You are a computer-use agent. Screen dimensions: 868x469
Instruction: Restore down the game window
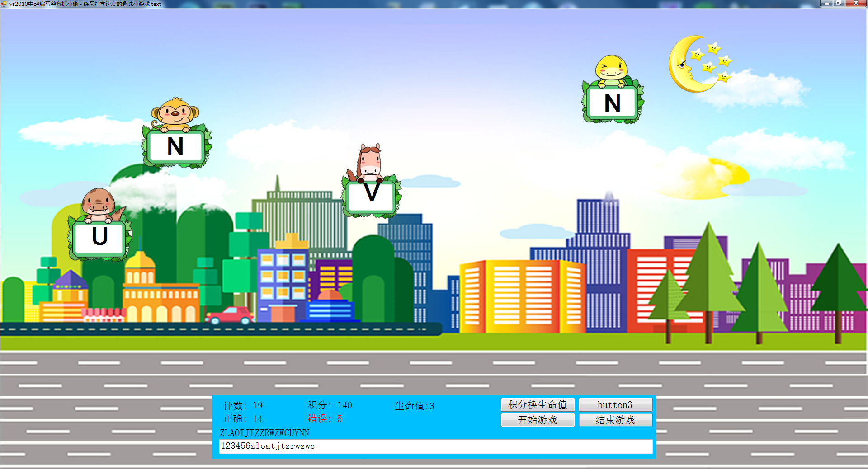[838, 3]
